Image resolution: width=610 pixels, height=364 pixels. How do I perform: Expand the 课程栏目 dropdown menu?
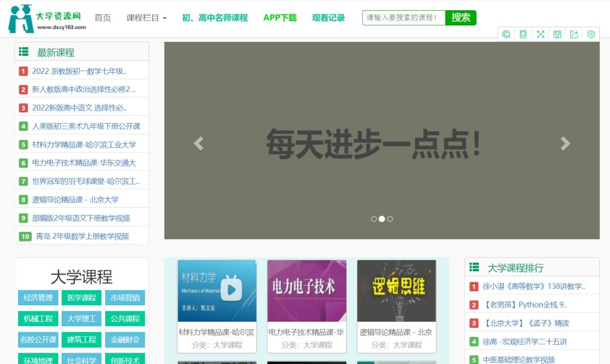(146, 18)
